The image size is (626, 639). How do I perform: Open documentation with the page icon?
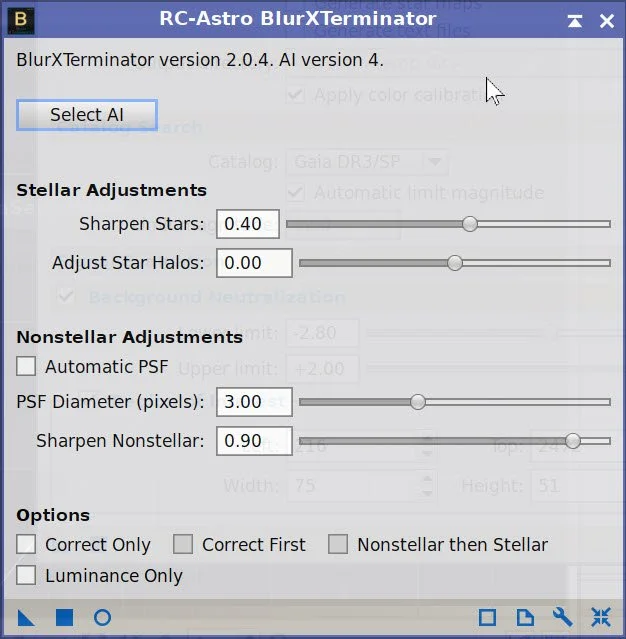[x=525, y=618]
